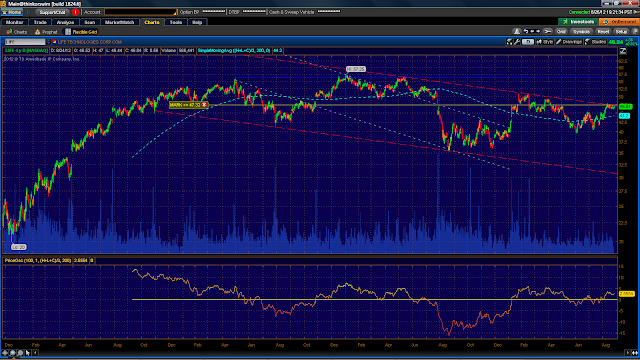The height and width of the screenshot is (360, 640).
Task: Open chart settings wrench icon
Action: tap(517, 42)
